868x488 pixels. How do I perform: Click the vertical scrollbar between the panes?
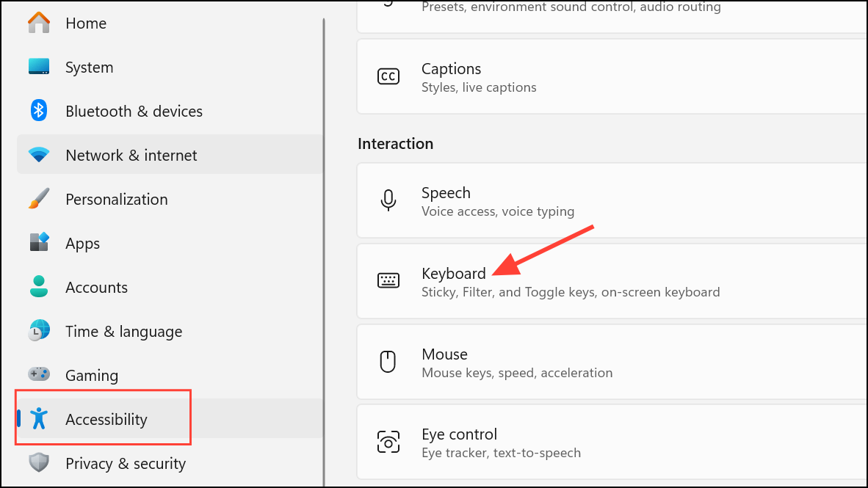[324, 242]
